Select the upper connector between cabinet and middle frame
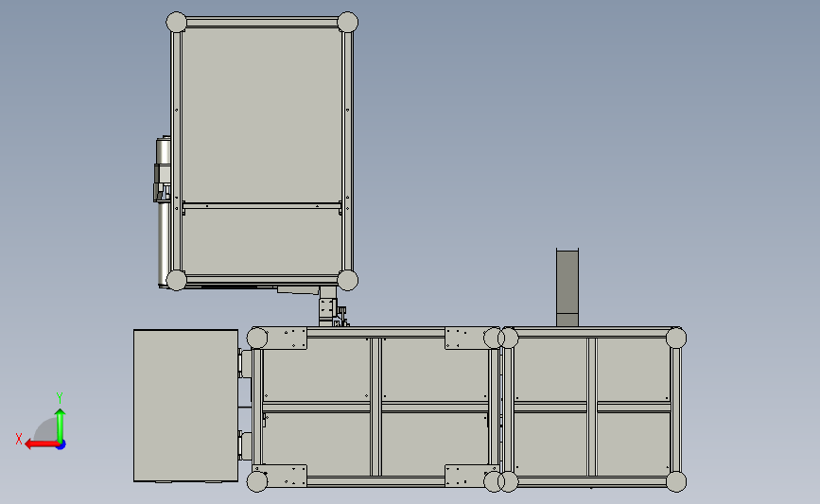This screenshot has width=820, height=504. pos(245,363)
